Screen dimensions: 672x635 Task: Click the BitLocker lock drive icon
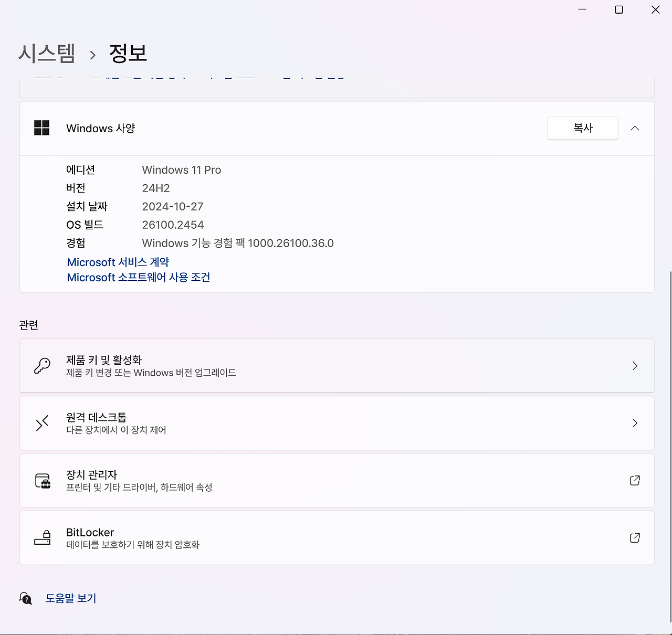tap(43, 538)
